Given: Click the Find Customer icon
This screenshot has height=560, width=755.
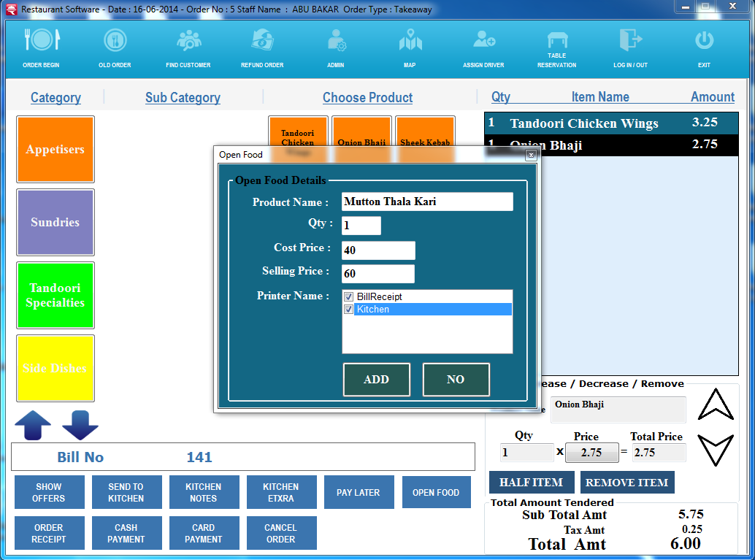Looking at the screenshot, I should pos(188,41).
